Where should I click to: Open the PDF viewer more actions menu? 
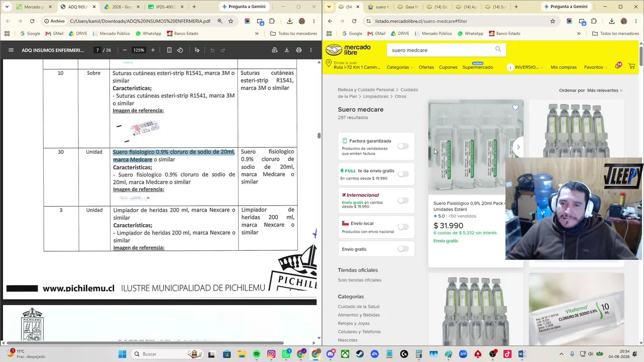(311, 50)
